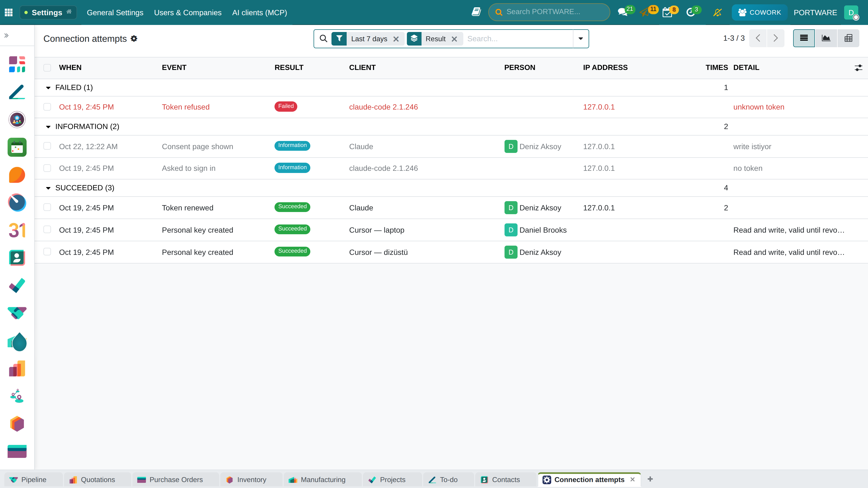This screenshot has width=868, height=488.
Task: Open the contacts app icon in sidebar
Action: [17, 258]
